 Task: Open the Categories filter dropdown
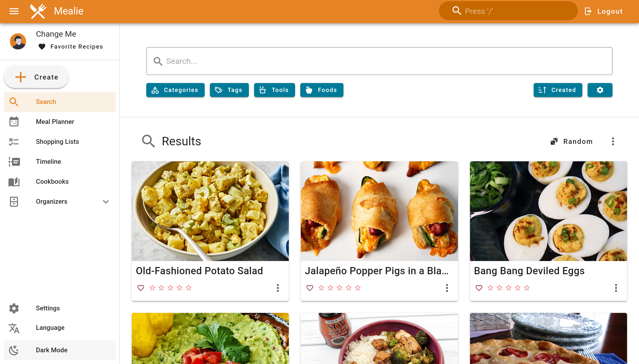pos(175,90)
